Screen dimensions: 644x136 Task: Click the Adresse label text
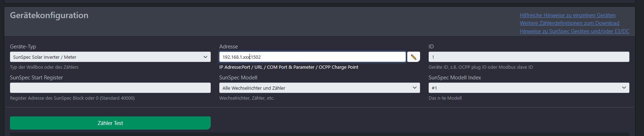[229, 47]
